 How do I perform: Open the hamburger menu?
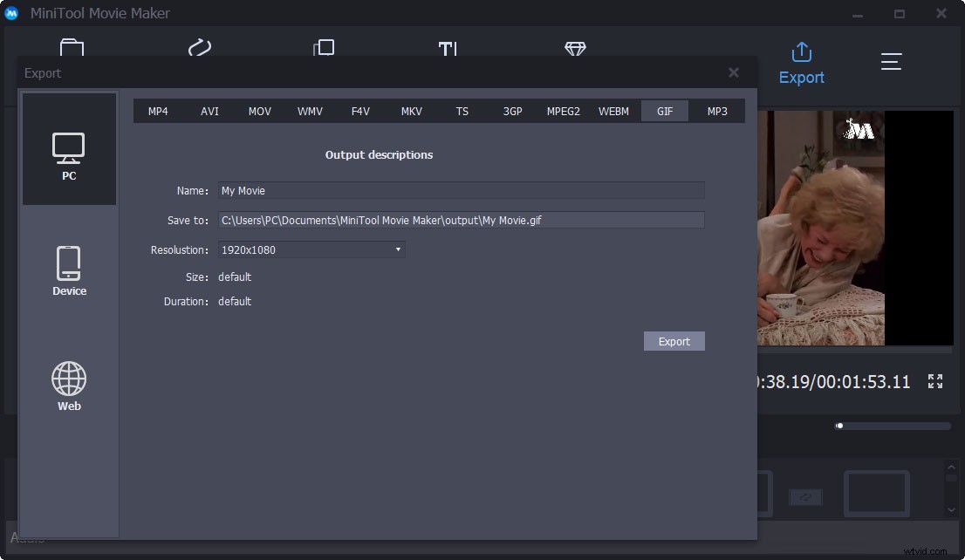[891, 61]
